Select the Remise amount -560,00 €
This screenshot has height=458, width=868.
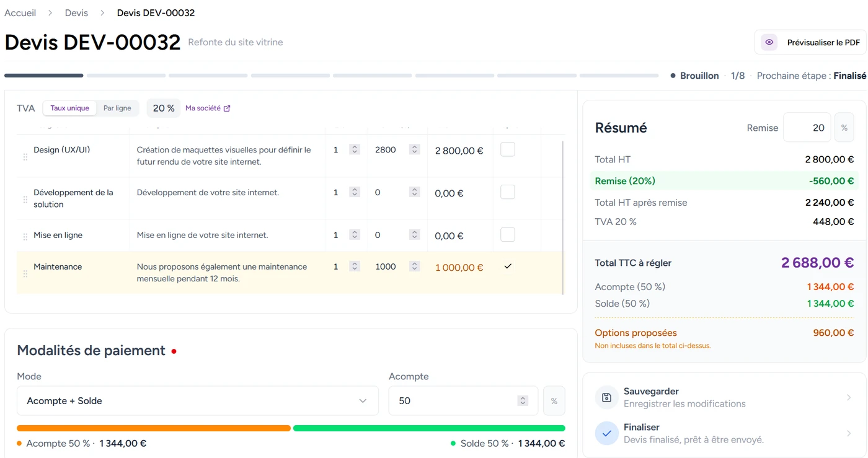point(831,181)
